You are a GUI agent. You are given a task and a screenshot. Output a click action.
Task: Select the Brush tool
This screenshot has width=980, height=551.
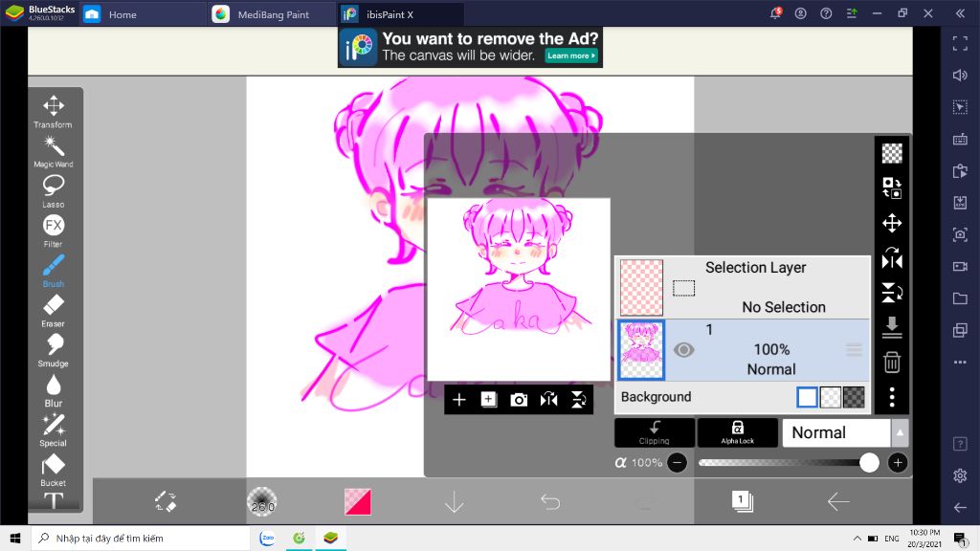[54, 271]
